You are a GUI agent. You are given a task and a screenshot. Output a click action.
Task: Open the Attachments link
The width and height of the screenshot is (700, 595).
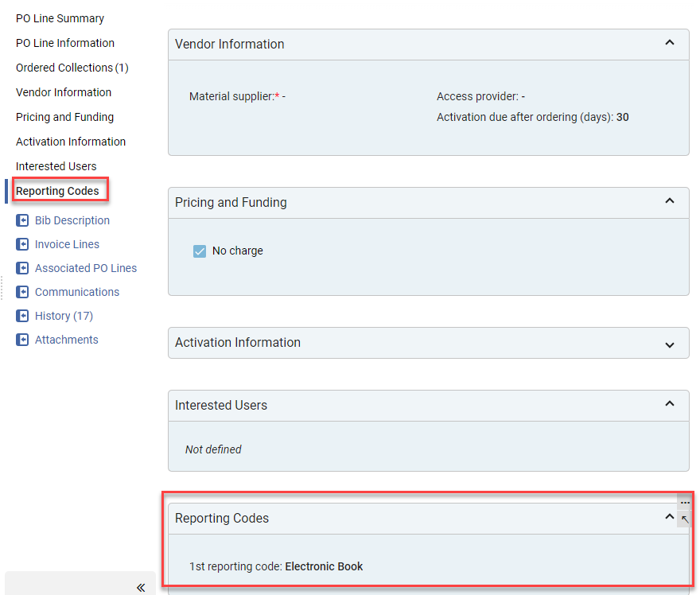pyautogui.click(x=67, y=340)
